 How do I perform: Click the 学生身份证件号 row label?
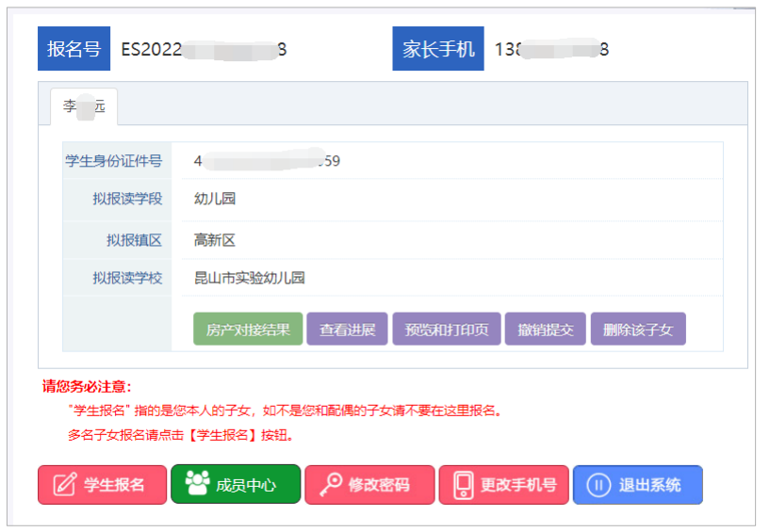pyautogui.click(x=113, y=161)
